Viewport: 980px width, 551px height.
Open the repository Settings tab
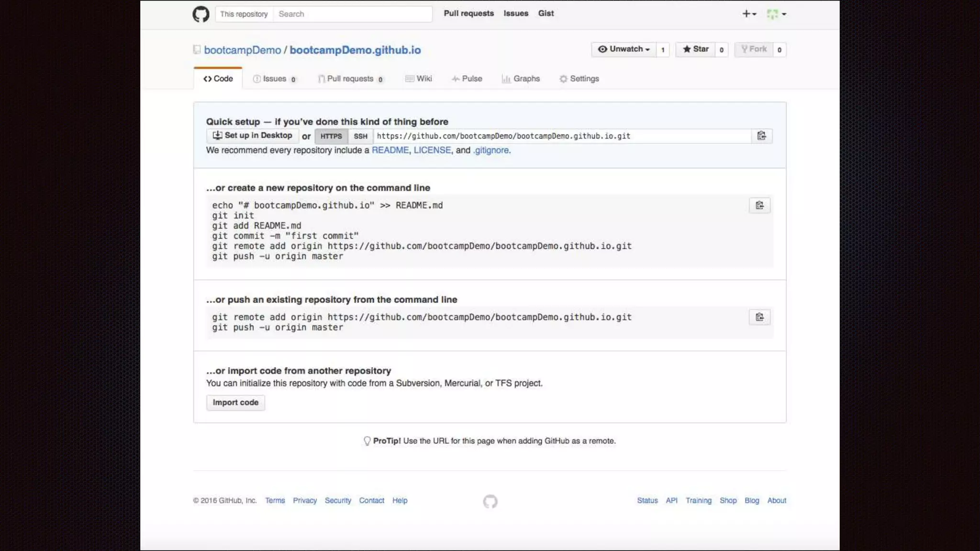[579, 79]
